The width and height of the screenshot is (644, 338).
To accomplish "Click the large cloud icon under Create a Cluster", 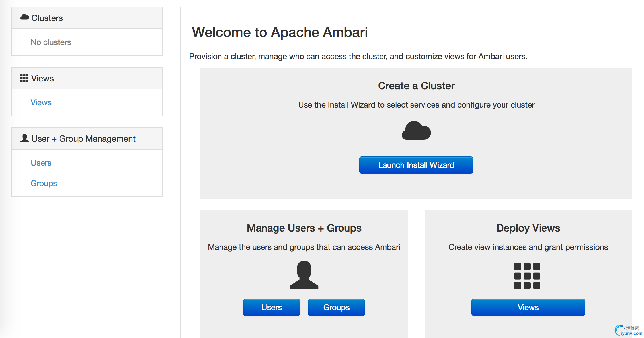I will (x=416, y=130).
